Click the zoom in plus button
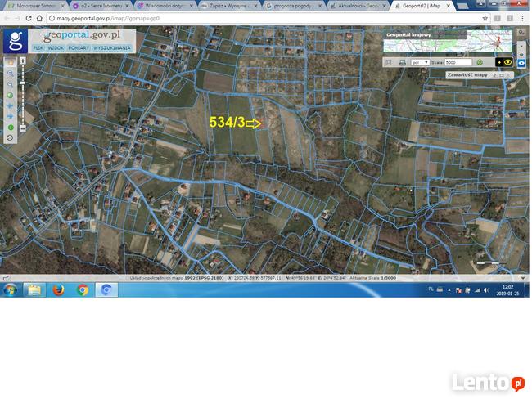 (x=23, y=61)
